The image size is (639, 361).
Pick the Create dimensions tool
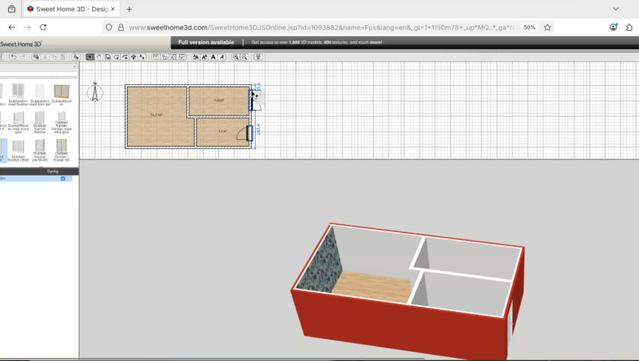(134, 57)
